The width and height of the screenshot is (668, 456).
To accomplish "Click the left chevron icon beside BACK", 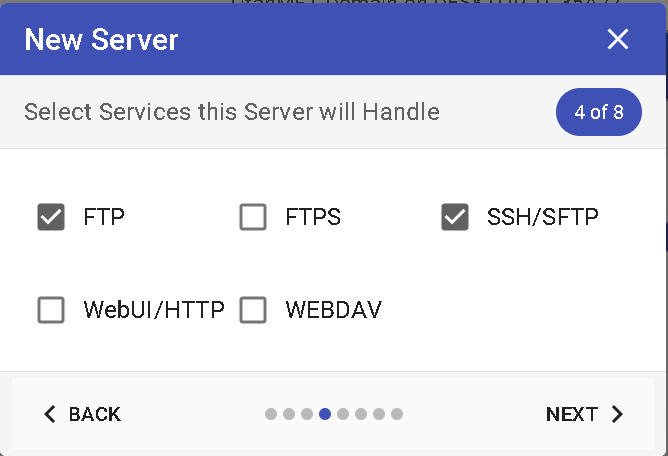I will [x=50, y=414].
